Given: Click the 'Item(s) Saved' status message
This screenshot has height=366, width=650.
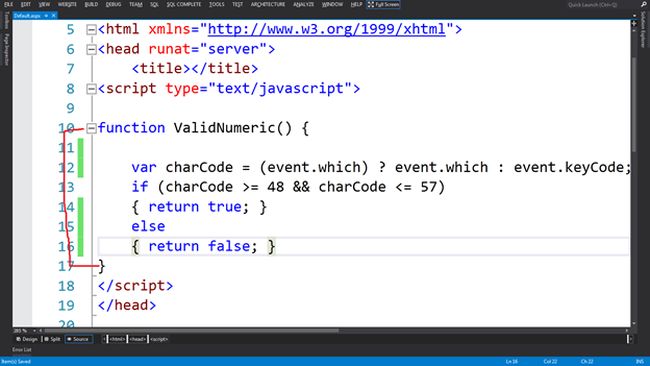Looking at the screenshot, I should click(16, 361).
